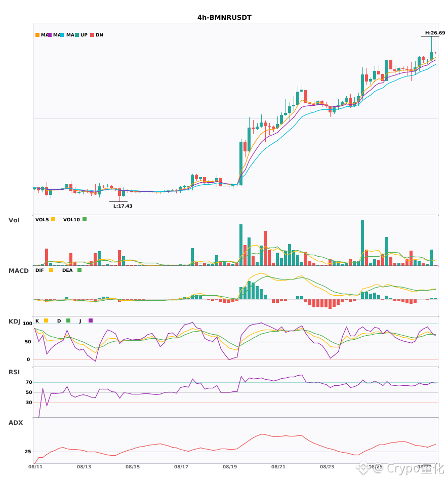Click the VOL10 legend label
This screenshot has height=481, width=448.
point(71,220)
